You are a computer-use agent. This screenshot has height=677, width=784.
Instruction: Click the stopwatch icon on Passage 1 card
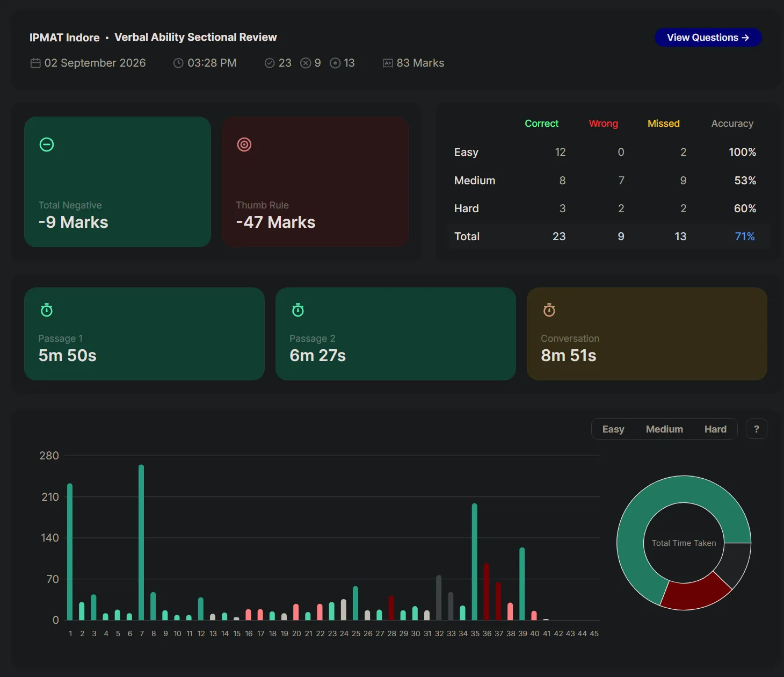click(47, 310)
